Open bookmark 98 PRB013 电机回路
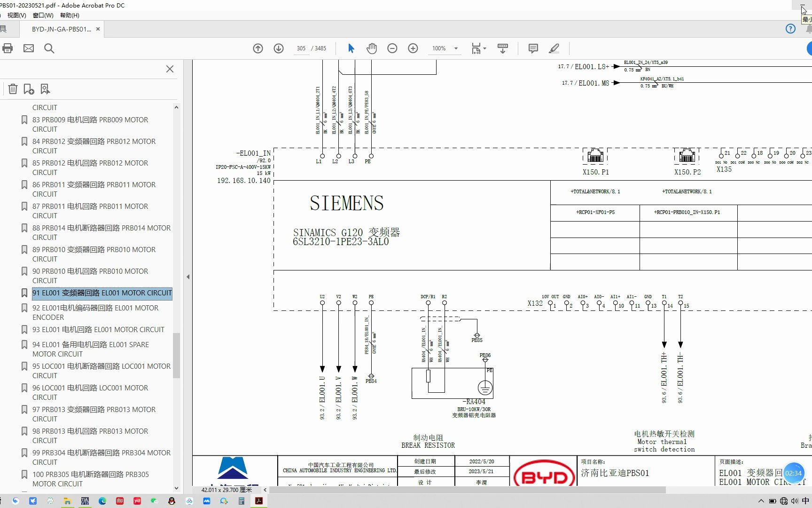 coord(90,436)
